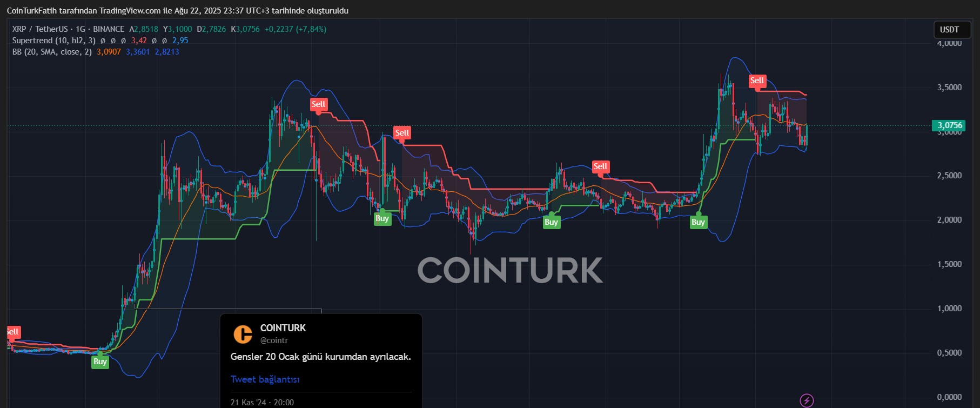The width and height of the screenshot is (980, 408).
Task: Click the COINTURK account name in the tweet card
Action: pos(283,328)
